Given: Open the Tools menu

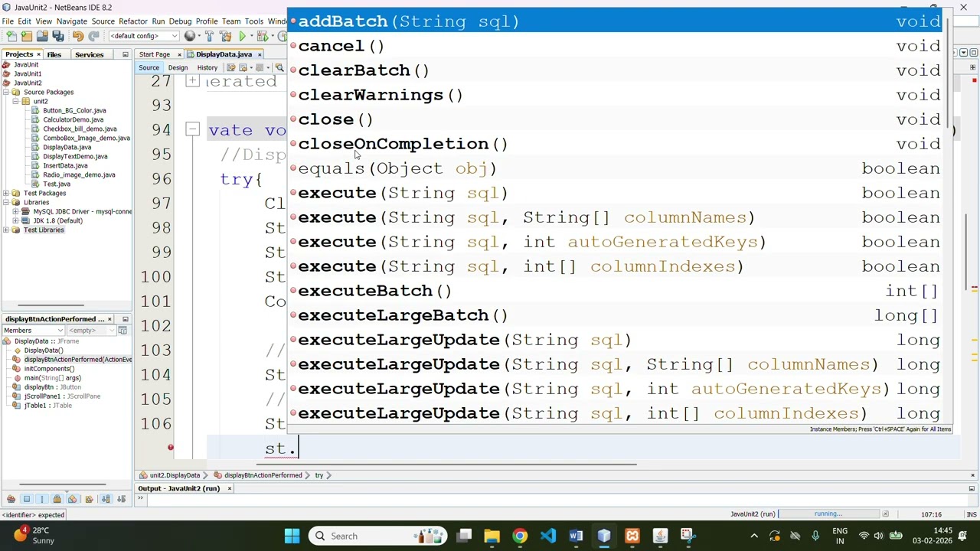Looking at the screenshot, I should coord(253,21).
